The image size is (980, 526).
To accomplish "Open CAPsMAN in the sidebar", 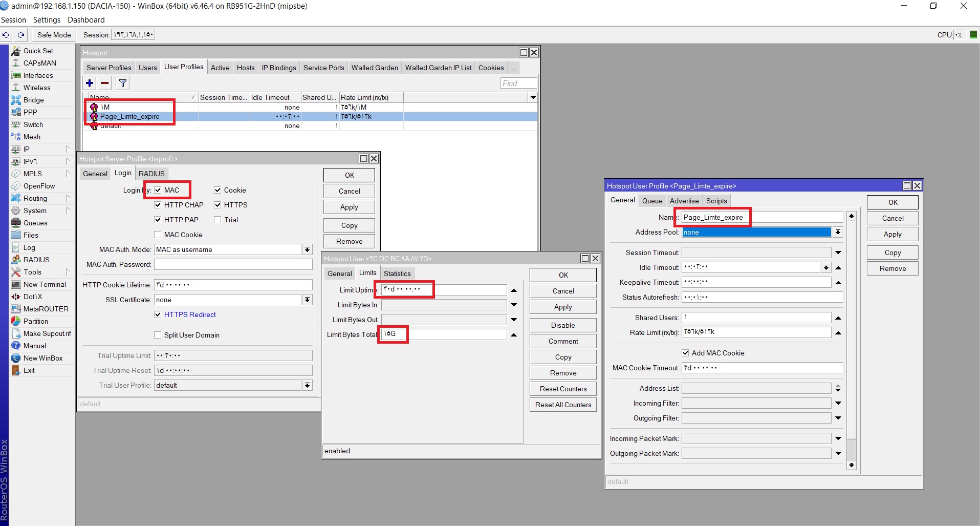I will pos(39,63).
